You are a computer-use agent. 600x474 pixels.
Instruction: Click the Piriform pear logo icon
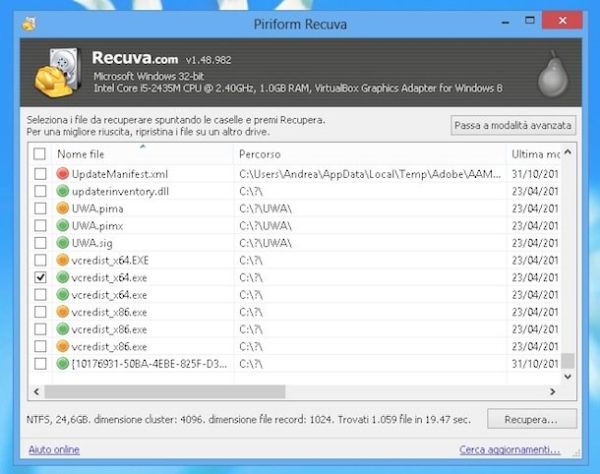pos(551,73)
